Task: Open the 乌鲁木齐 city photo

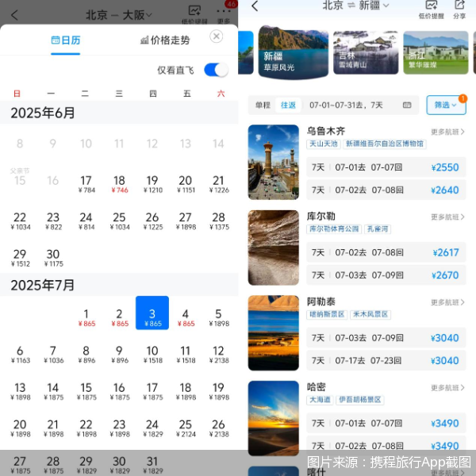Action: (x=273, y=162)
